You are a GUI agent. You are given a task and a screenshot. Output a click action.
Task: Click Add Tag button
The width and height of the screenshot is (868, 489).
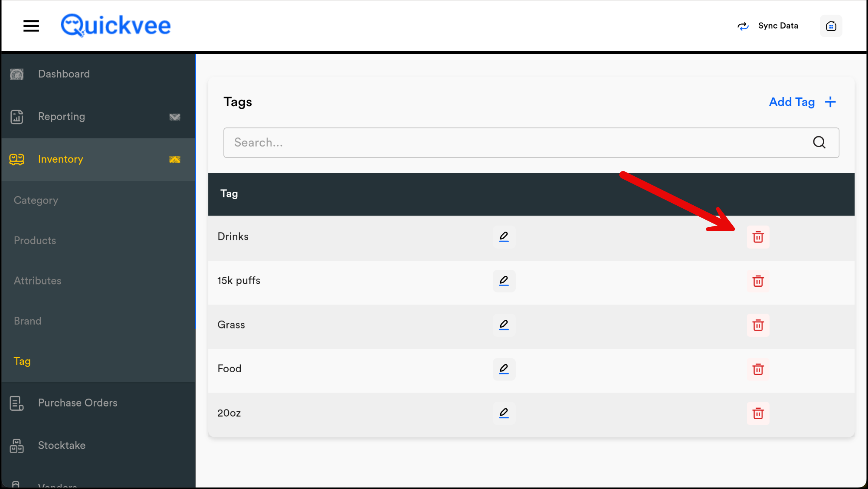[802, 102]
